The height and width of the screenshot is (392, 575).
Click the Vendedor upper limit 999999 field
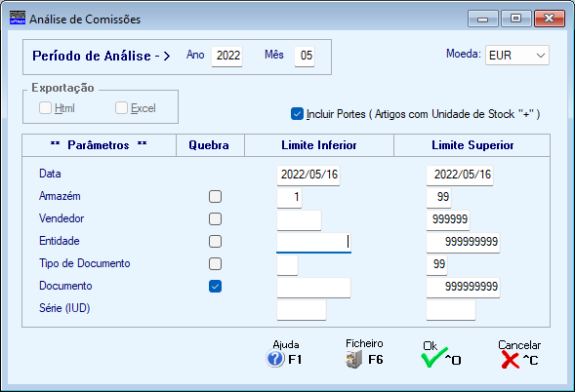(x=448, y=219)
